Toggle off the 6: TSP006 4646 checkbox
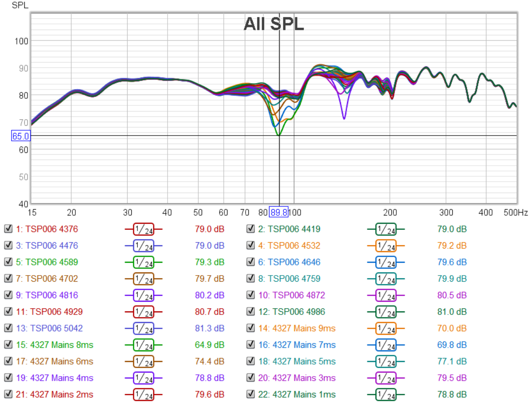Screen dimensions: 532x404 250,262
